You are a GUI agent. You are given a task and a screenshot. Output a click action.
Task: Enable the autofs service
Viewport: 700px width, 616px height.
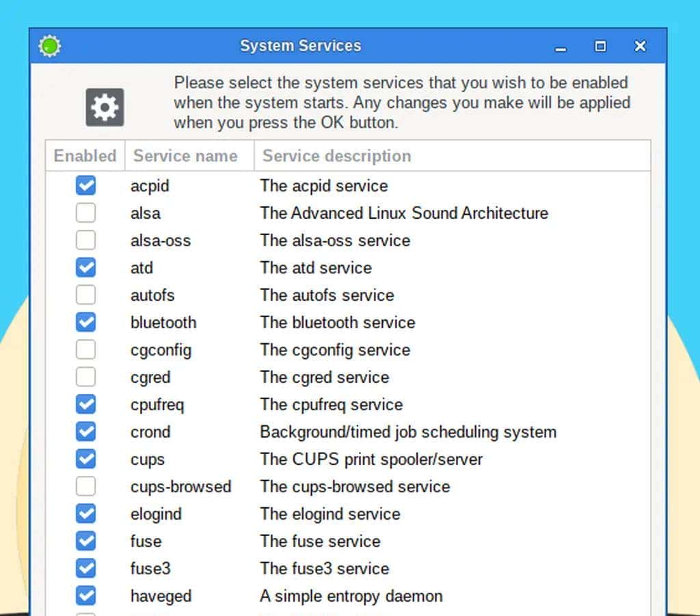[85, 295]
